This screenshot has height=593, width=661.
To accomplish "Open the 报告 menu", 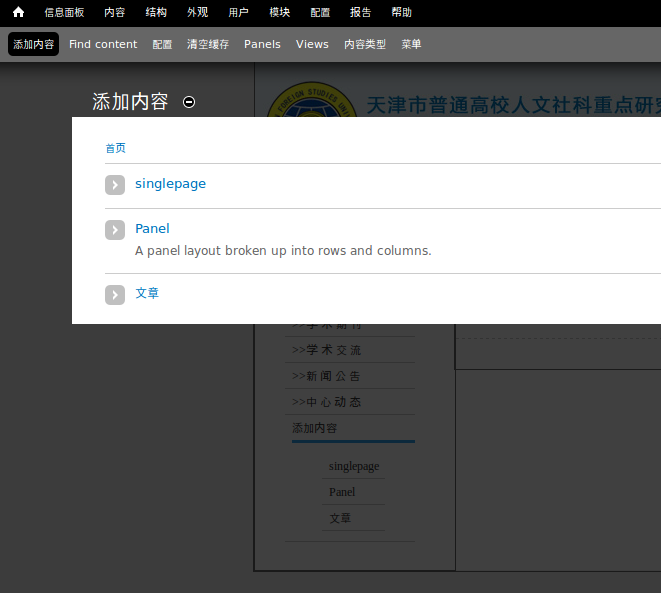I will [360, 13].
